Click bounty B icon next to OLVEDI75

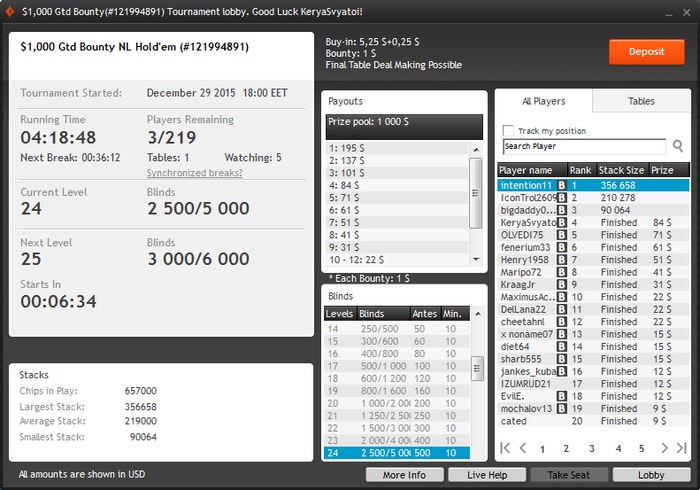(x=562, y=235)
